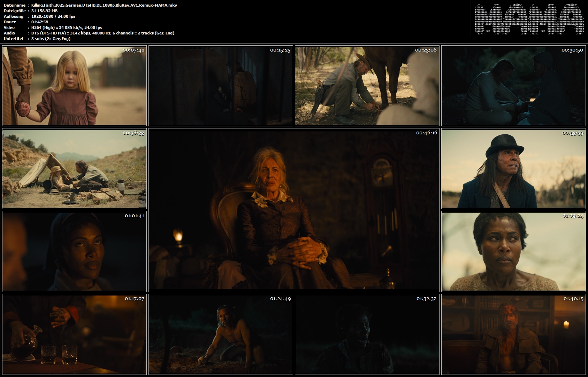Select the thumbnail at 01:17:07
This screenshot has height=377, width=588.
point(74,334)
